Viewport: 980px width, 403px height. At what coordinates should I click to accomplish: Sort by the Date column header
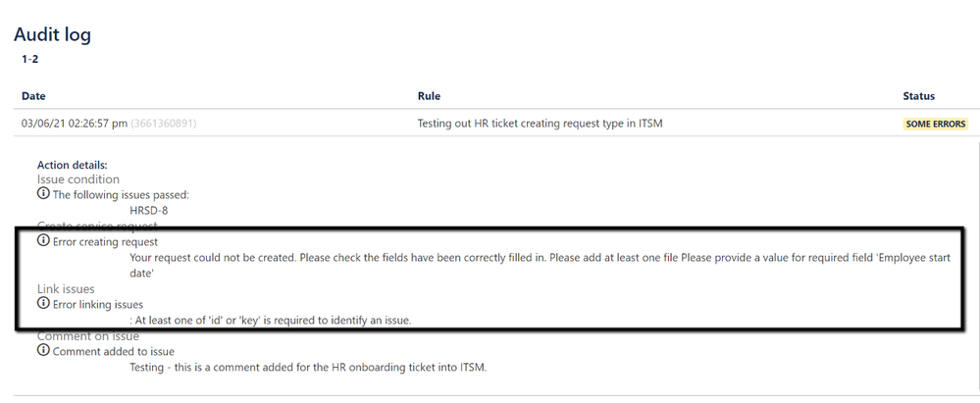[33, 95]
